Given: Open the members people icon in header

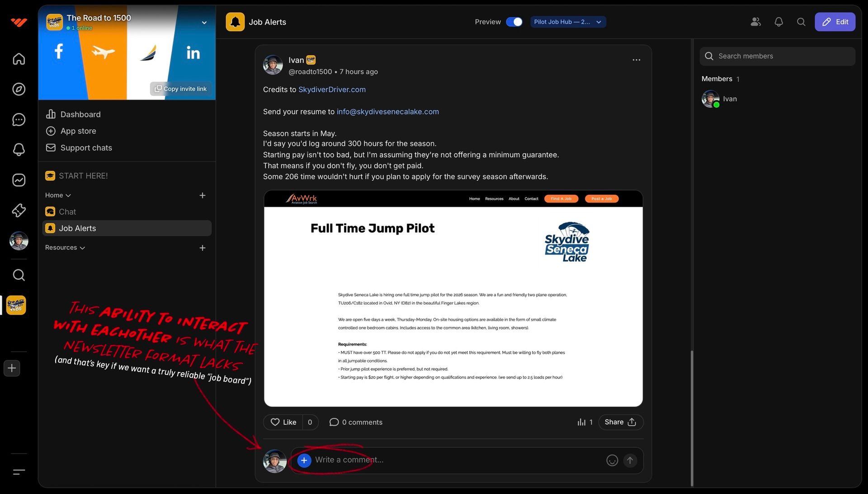Looking at the screenshot, I should pyautogui.click(x=755, y=22).
